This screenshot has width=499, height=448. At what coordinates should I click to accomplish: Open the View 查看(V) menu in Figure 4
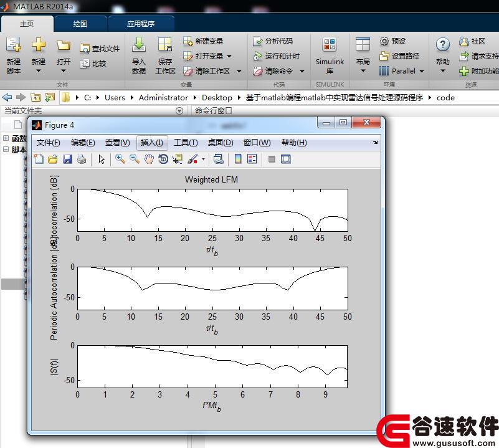118,142
